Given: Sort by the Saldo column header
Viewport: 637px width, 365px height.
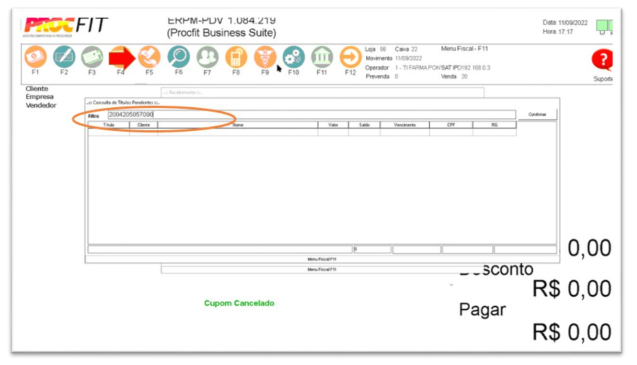Looking at the screenshot, I should pos(364,125).
